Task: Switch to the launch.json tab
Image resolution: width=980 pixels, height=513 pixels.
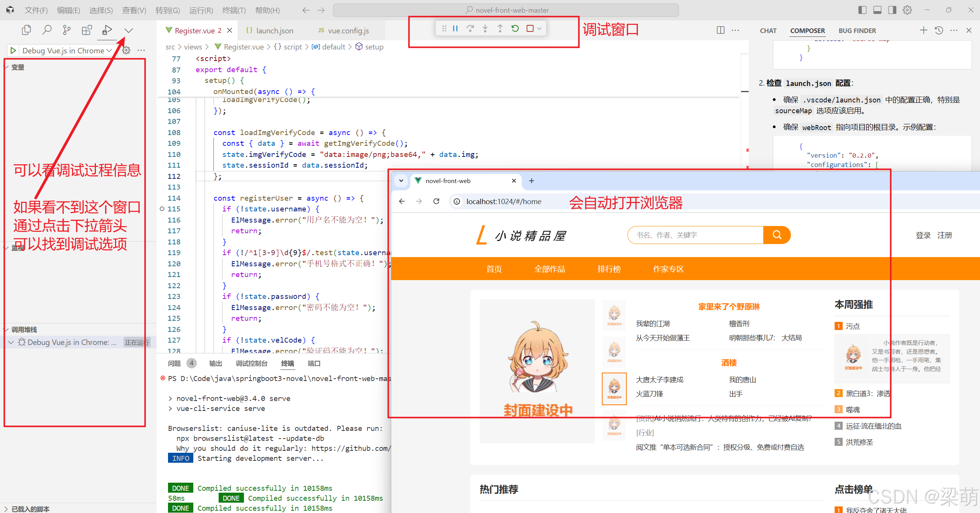Action: pos(274,31)
